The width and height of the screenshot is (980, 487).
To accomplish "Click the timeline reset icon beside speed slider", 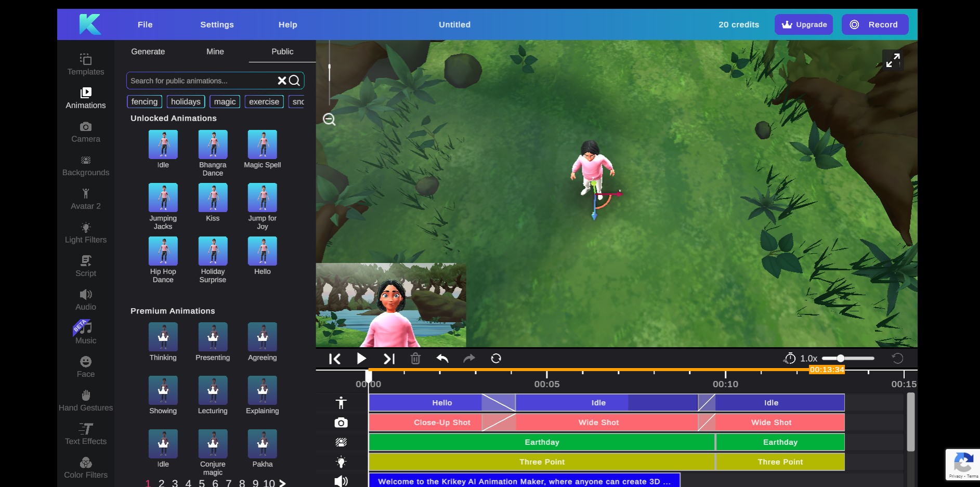I will pyautogui.click(x=897, y=358).
